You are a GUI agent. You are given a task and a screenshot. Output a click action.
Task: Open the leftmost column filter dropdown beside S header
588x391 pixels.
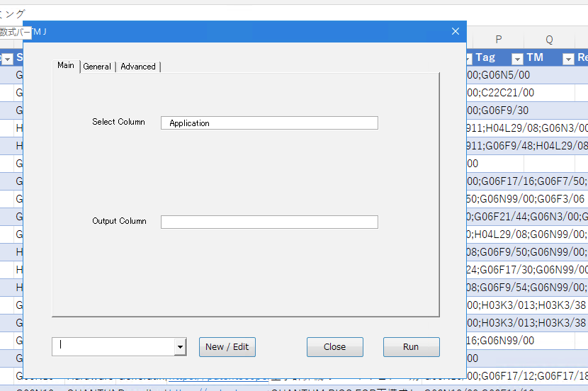7,59
